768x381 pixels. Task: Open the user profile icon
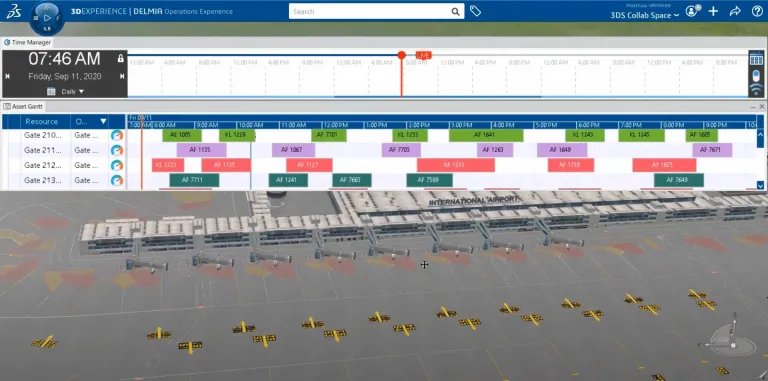point(692,11)
